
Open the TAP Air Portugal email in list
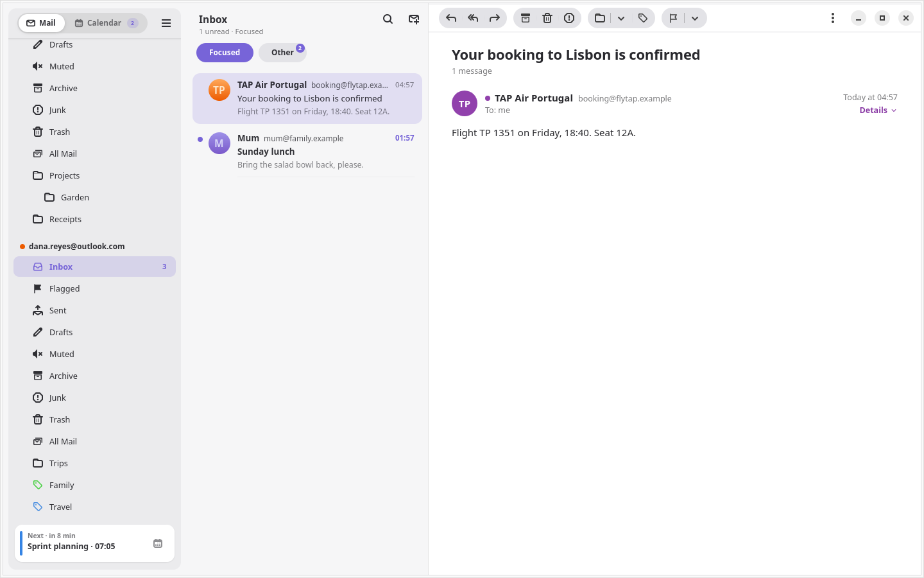point(307,98)
